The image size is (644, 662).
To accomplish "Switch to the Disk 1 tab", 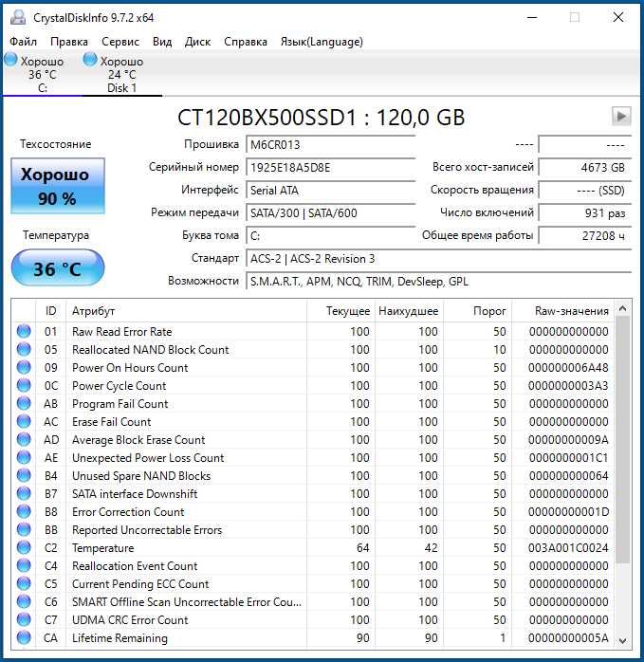I will pyautogui.click(x=121, y=74).
